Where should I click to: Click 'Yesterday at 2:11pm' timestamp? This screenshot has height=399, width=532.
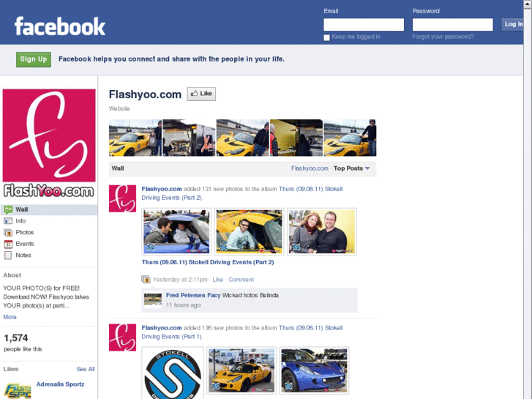[x=180, y=280]
